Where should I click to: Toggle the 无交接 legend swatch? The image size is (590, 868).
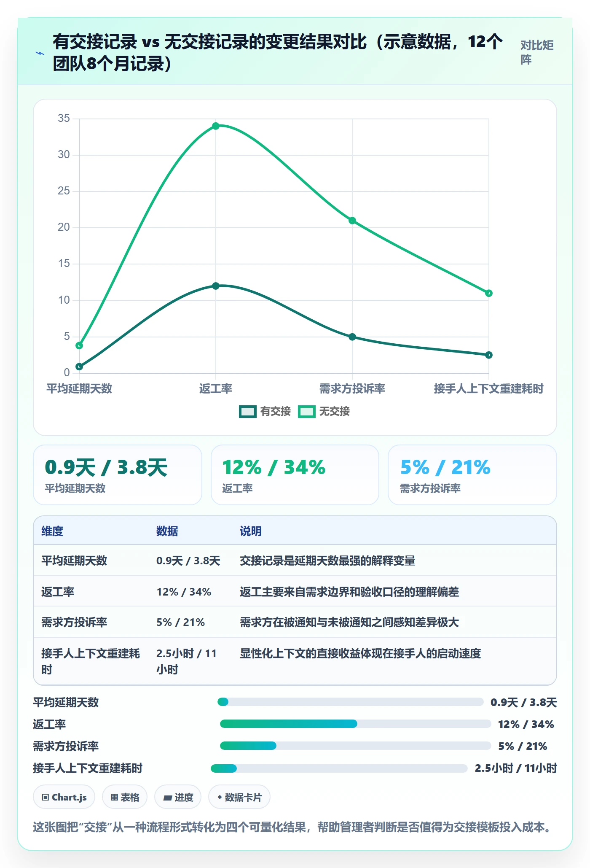pyautogui.click(x=306, y=412)
